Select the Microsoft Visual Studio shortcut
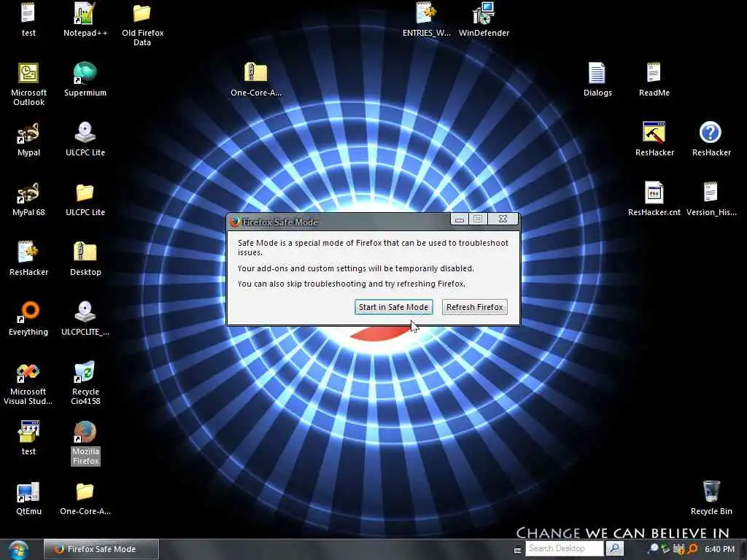Screen dimensions: 747x560 coord(28,384)
